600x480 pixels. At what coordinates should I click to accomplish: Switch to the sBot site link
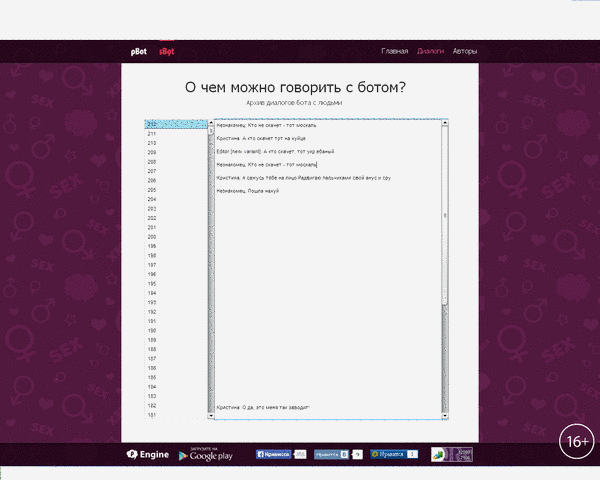pyautogui.click(x=166, y=51)
